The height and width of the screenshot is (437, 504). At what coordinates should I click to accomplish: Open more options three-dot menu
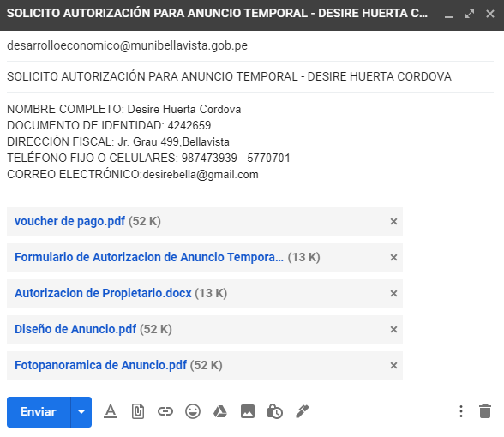tap(461, 411)
